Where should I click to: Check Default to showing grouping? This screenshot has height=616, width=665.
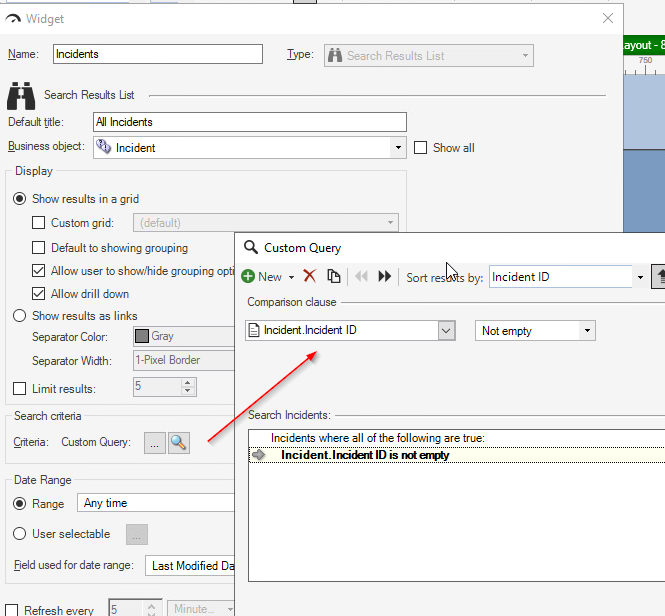39,248
